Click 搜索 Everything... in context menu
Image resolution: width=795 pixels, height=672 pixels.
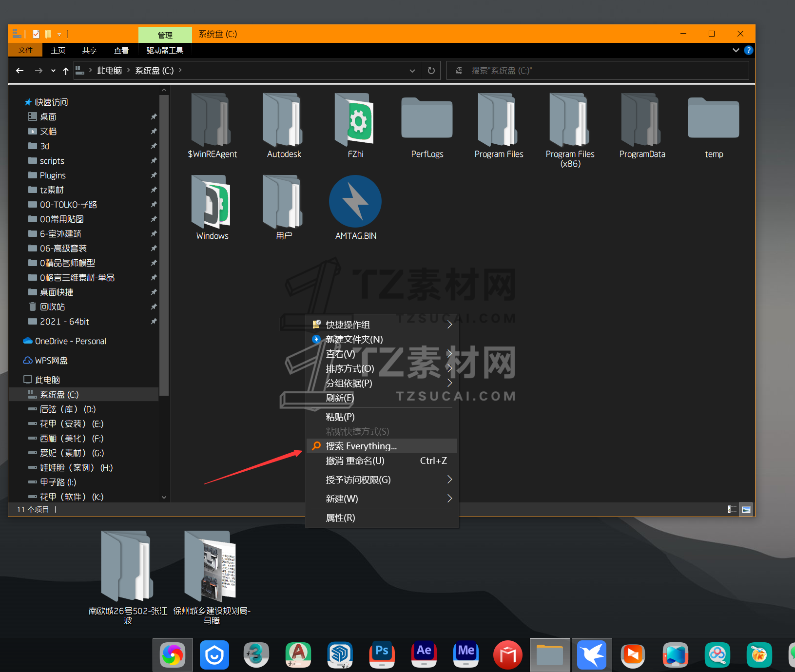tap(382, 446)
